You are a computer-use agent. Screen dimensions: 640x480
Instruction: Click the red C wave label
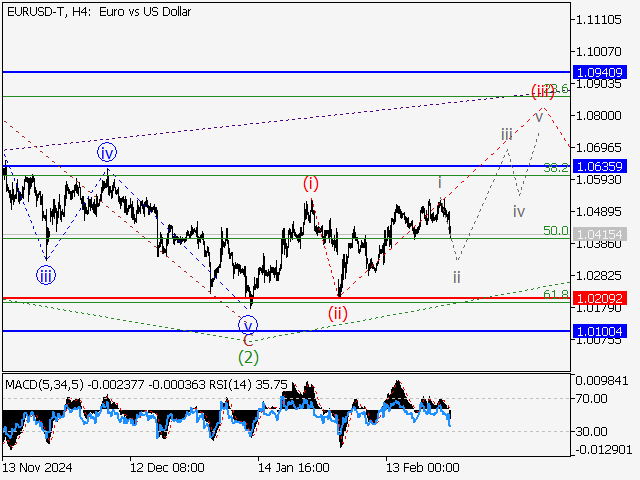[x=248, y=340]
